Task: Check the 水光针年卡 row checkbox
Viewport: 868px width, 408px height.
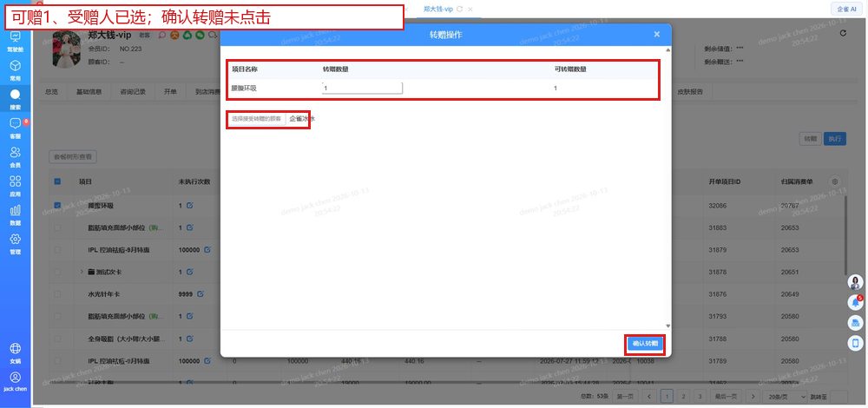Action: (x=57, y=294)
